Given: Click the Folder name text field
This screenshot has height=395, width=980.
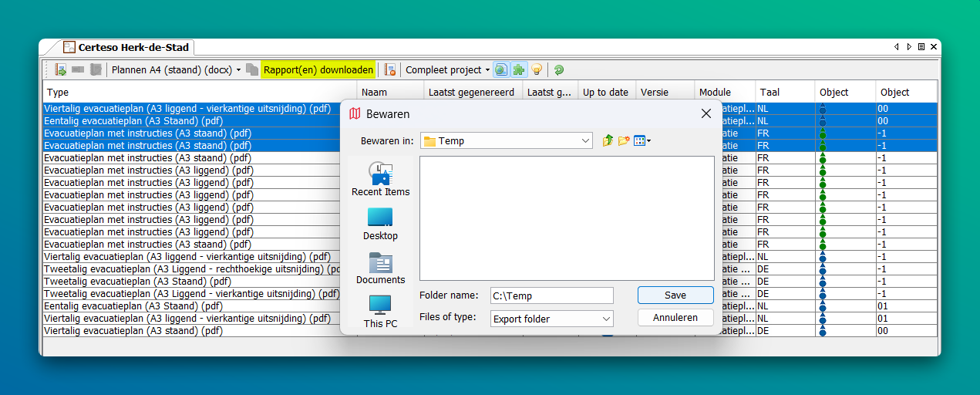Looking at the screenshot, I should (551, 295).
